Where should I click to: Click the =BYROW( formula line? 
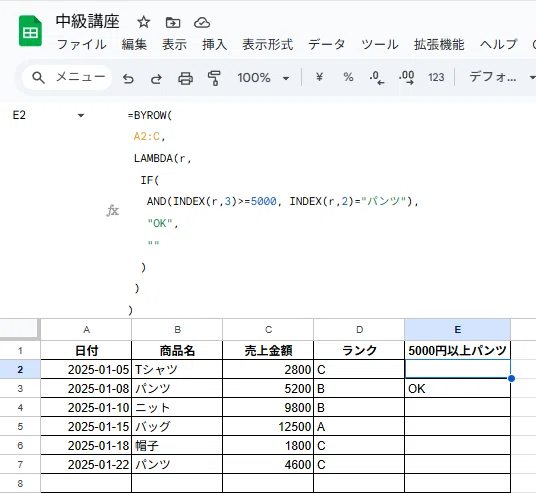[150, 116]
